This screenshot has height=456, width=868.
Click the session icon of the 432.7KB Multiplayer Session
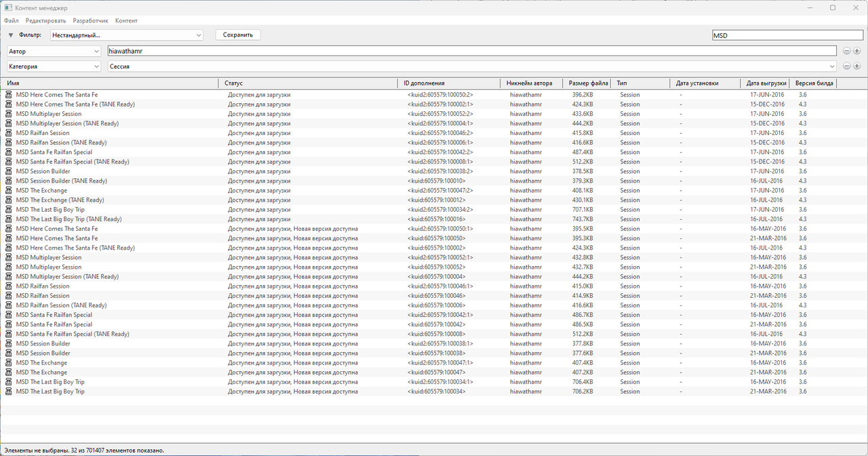(9, 267)
